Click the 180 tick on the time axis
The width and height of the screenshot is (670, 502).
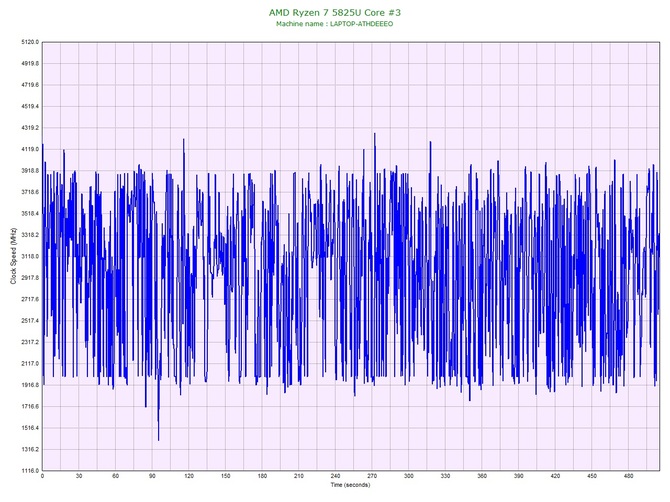click(262, 476)
